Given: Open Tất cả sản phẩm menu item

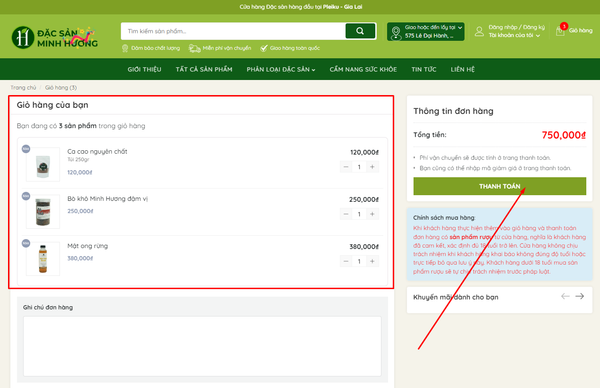Looking at the screenshot, I should point(204,69).
